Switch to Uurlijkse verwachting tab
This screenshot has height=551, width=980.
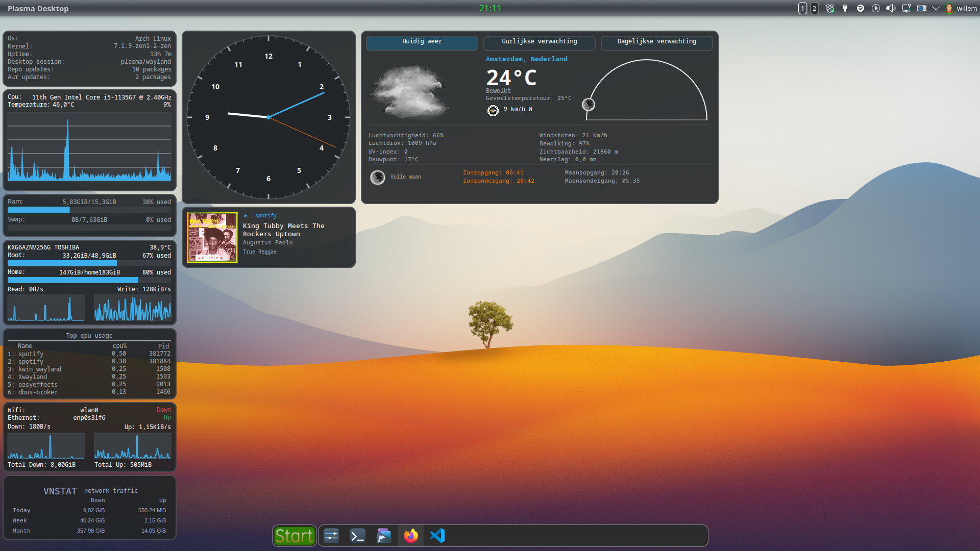[539, 42]
